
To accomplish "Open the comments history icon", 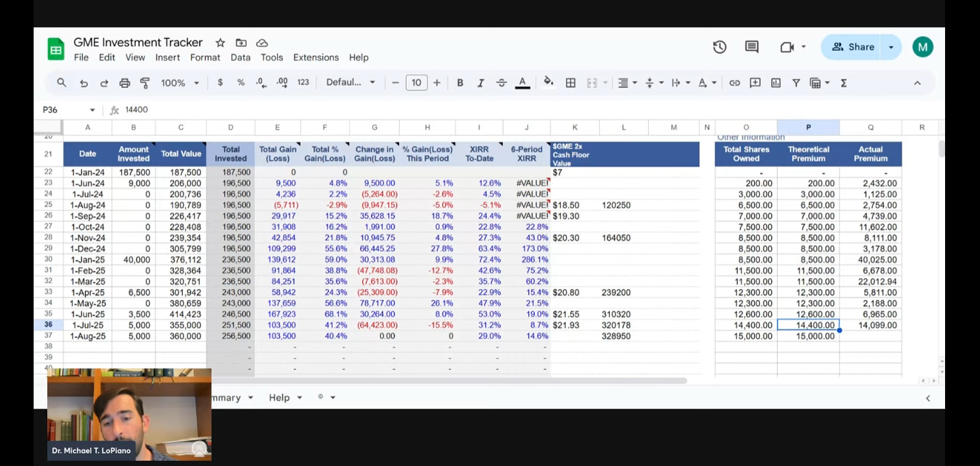I will click(752, 47).
